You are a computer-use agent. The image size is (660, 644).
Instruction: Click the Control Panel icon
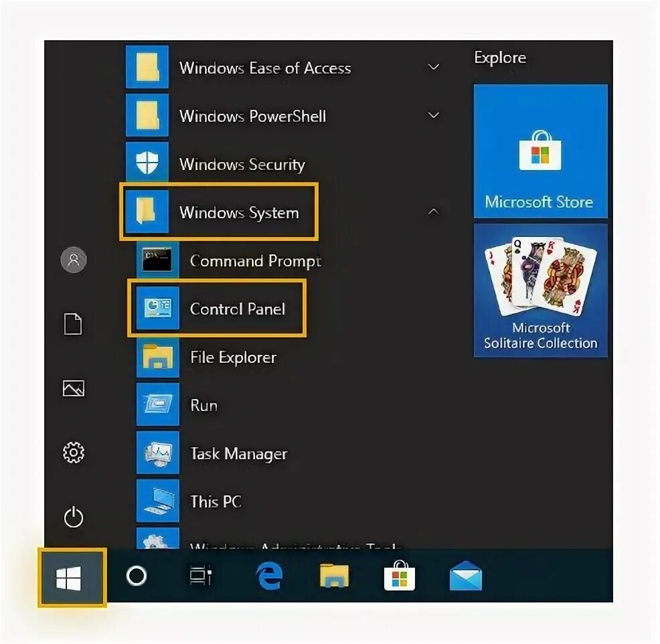coord(157,308)
